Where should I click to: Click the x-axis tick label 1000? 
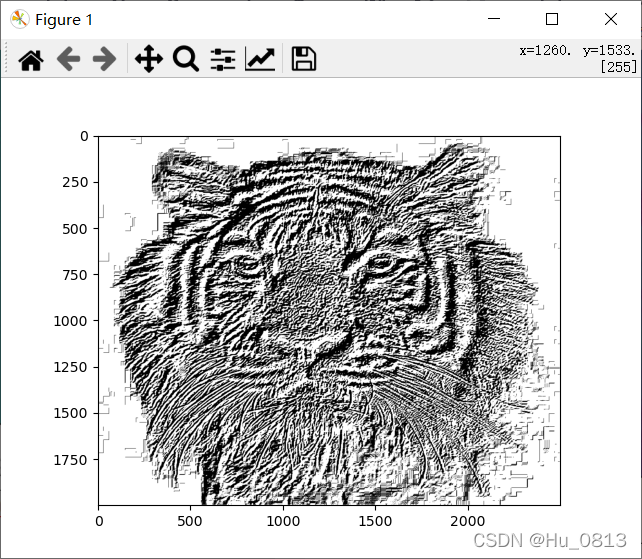(x=283, y=521)
